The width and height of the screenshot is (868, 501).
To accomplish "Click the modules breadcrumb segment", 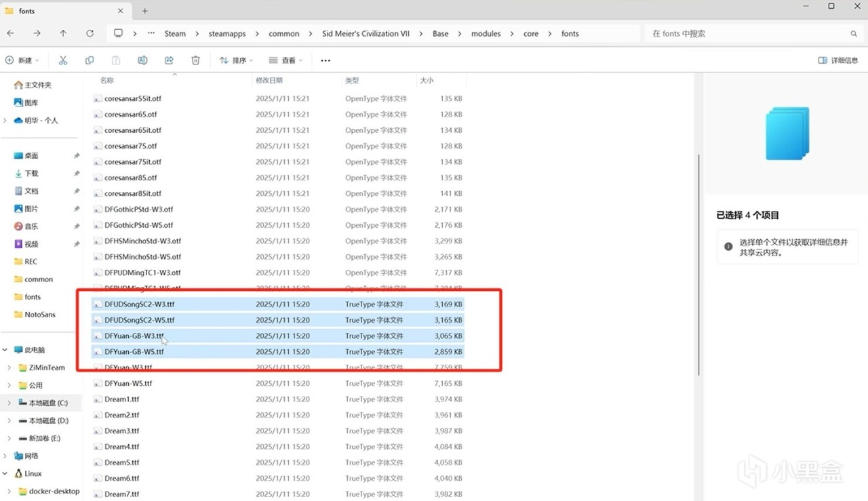I will click(x=486, y=33).
